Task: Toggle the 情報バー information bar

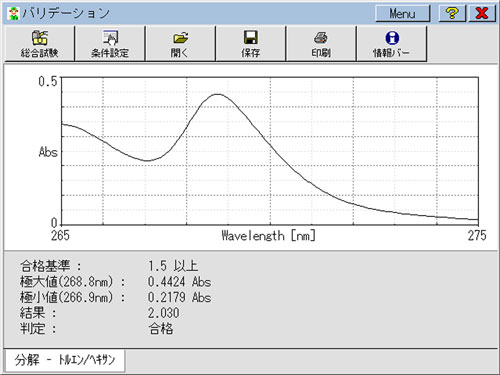Action: tap(392, 44)
